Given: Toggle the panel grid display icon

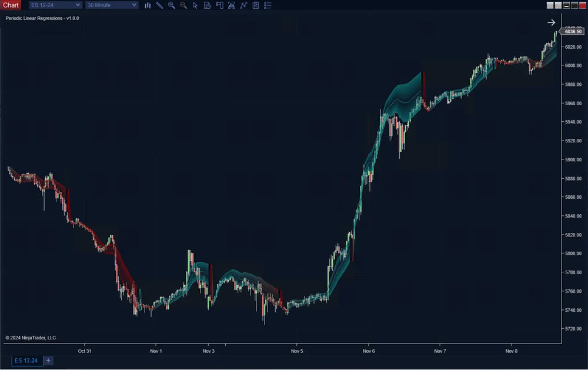Looking at the screenshot, I should point(255,5).
